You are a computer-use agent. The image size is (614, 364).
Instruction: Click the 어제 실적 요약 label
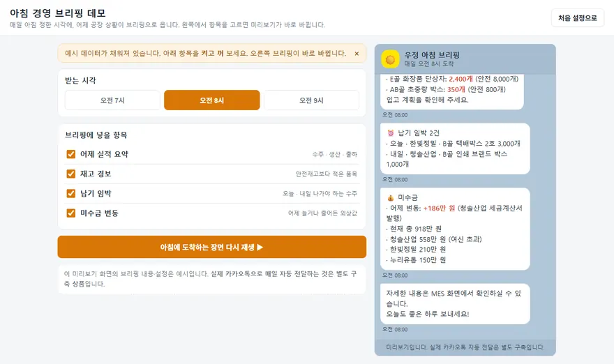(104, 154)
